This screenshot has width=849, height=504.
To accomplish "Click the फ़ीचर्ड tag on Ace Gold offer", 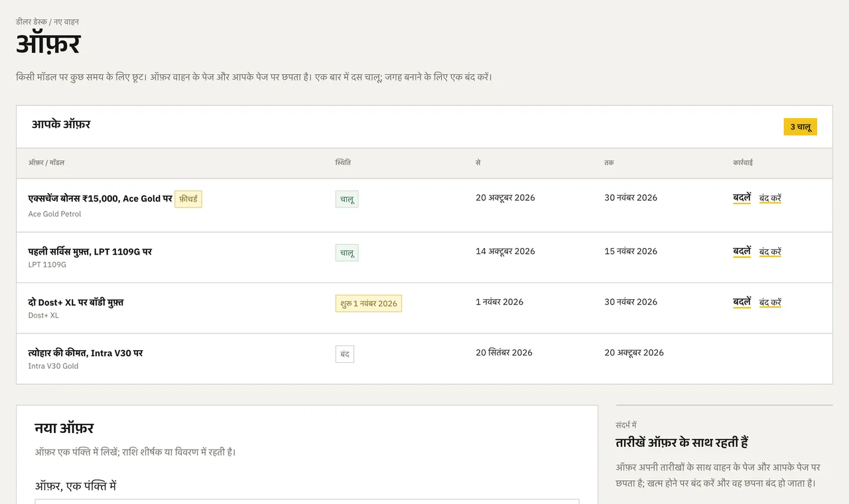I will pos(188,199).
